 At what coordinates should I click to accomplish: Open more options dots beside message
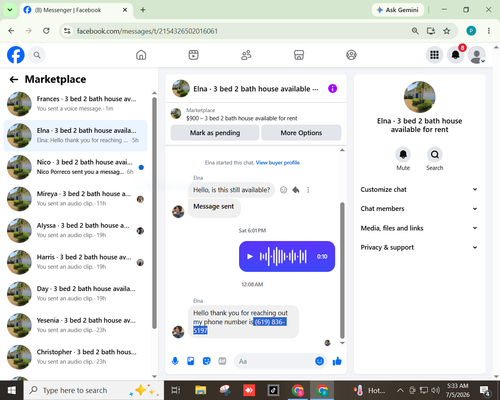(308, 190)
